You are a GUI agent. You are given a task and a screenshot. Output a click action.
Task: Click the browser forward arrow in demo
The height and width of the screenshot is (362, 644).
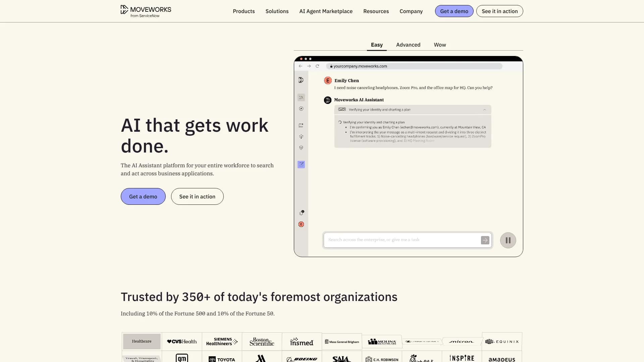(x=309, y=66)
